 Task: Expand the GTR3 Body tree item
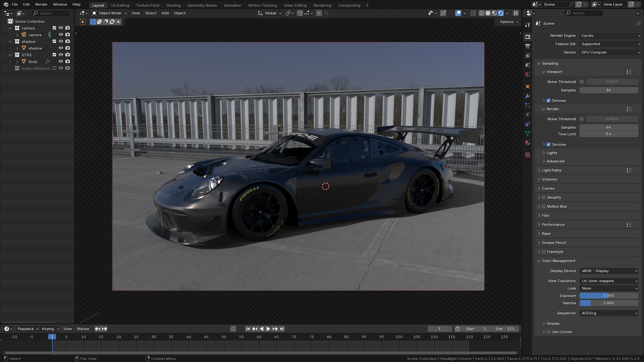[17, 62]
